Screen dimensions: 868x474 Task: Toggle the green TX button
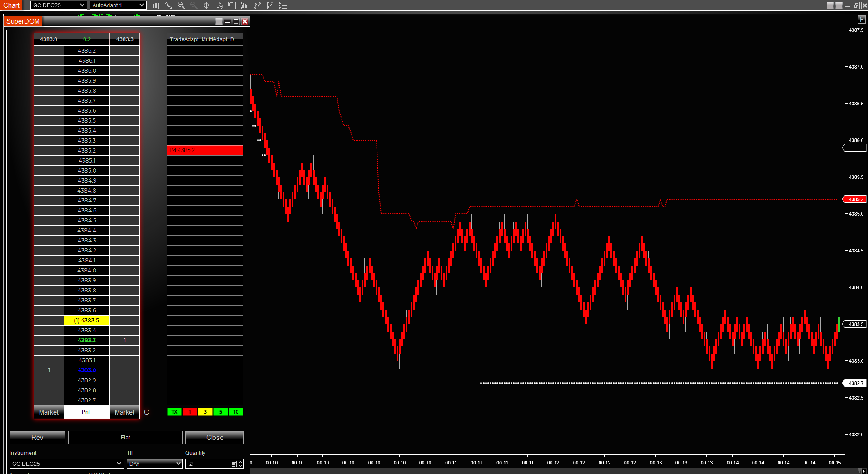(x=174, y=412)
